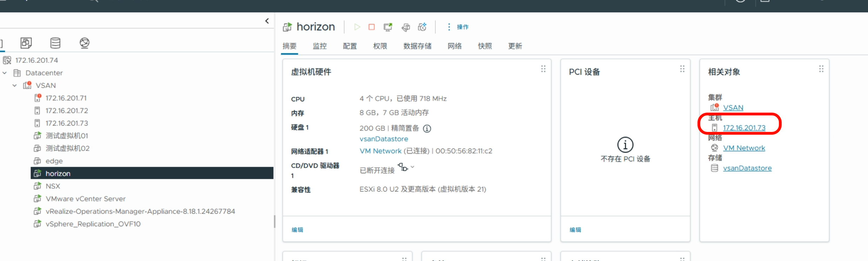Select host 172.16.201.71 in tree
The image size is (868, 261).
coord(66,98)
